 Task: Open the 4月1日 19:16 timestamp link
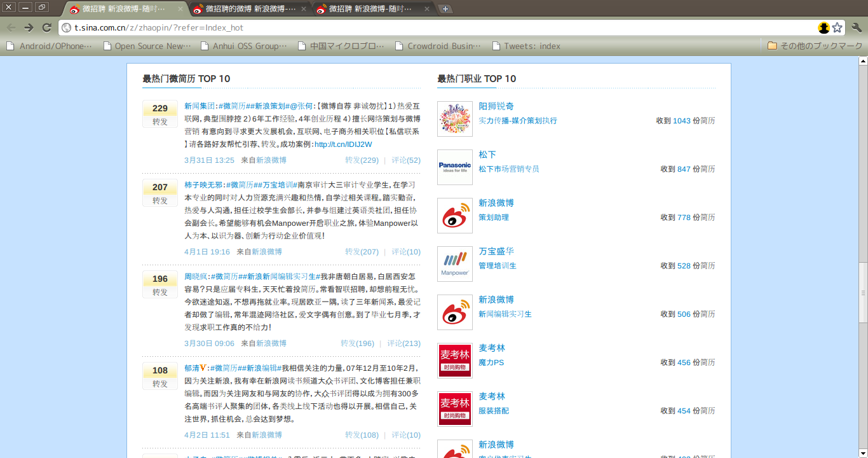click(207, 252)
